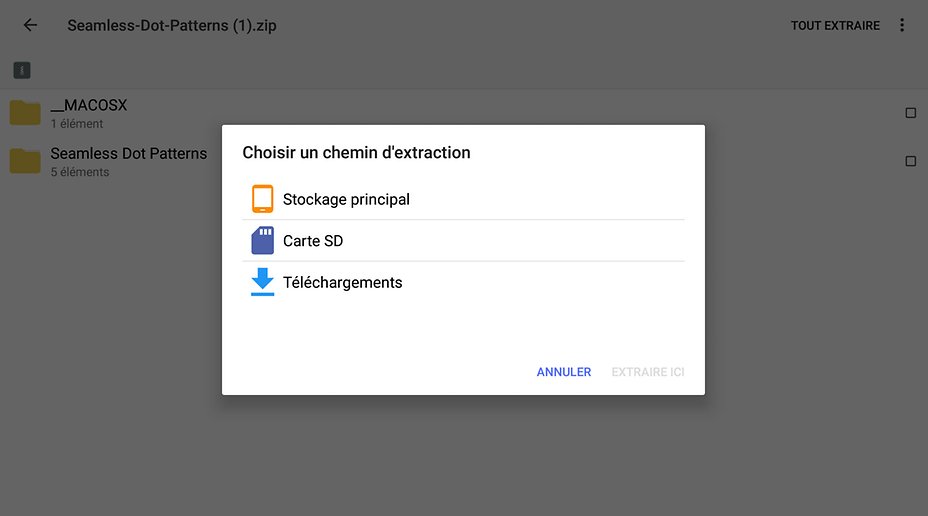Click the zip archive breadcrumb icon
This screenshot has height=516, width=928.
(x=22, y=70)
